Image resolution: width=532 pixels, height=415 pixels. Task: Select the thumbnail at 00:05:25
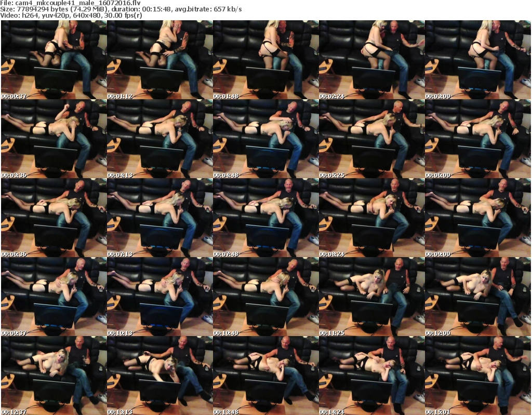click(x=371, y=139)
